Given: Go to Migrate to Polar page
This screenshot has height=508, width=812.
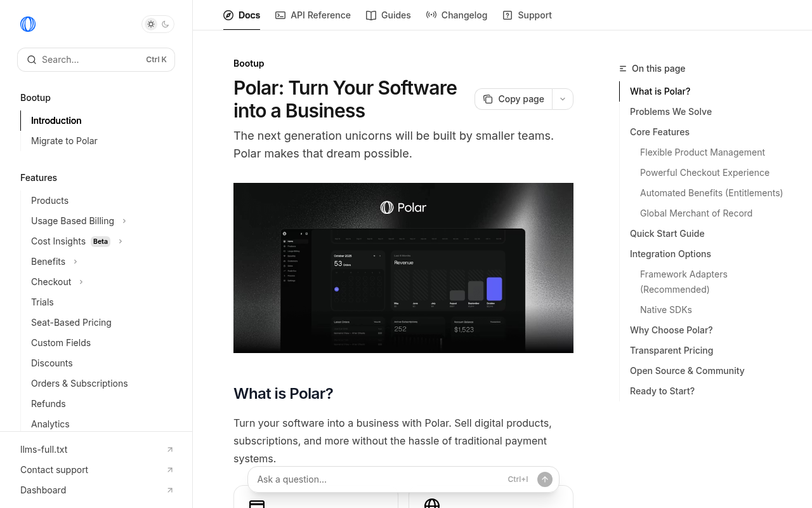Looking at the screenshot, I should (x=64, y=141).
